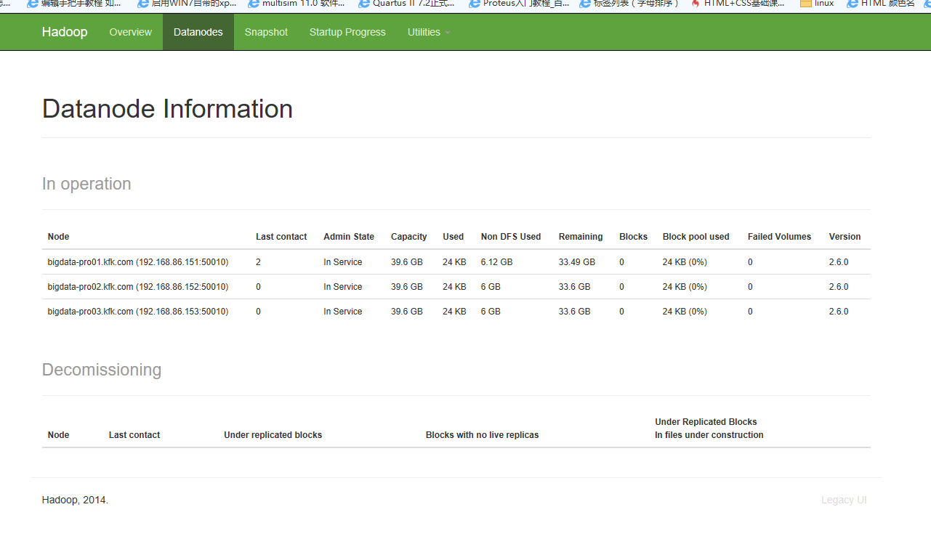
Task: Click 24 KB (0%) block pool for bigdata-pro03
Action: click(685, 312)
